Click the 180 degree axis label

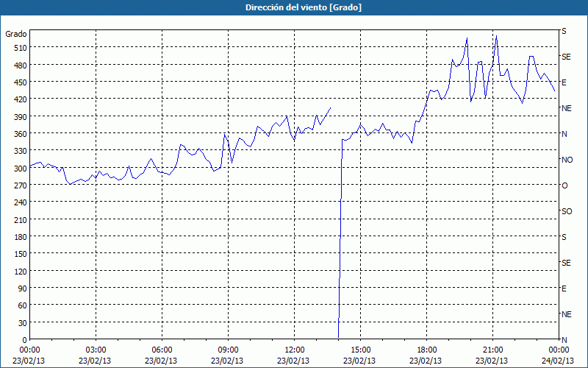click(21, 237)
